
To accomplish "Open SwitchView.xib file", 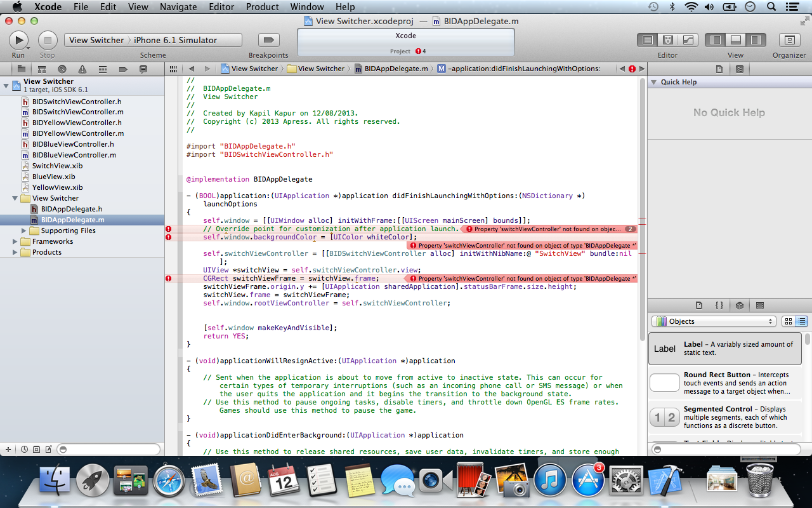I will tap(57, 166).
